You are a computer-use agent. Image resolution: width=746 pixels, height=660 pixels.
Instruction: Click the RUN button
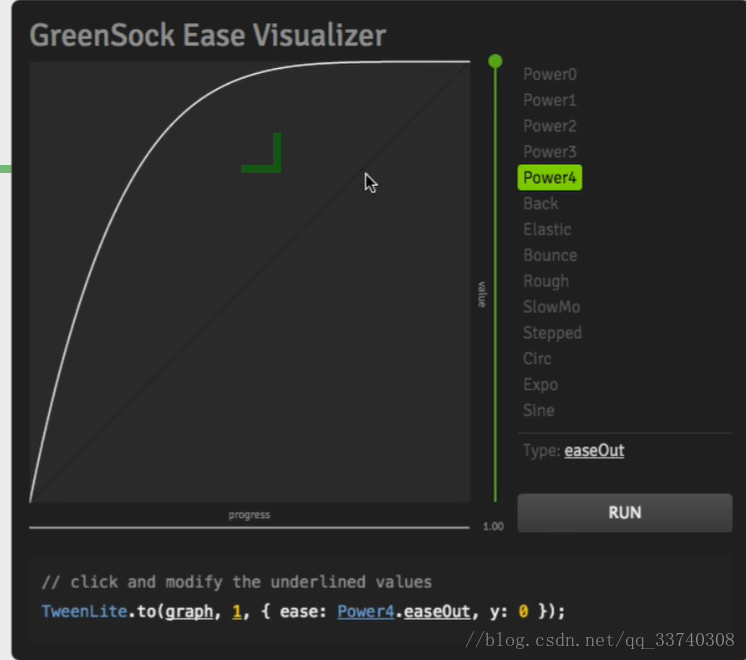[x=625, y=512]
